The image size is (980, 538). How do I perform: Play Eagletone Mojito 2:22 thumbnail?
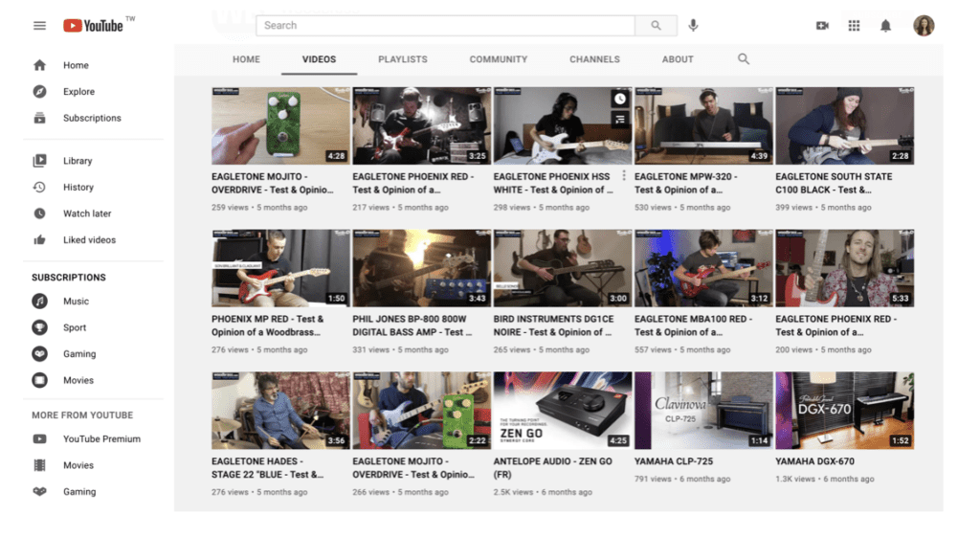(421, 411)
